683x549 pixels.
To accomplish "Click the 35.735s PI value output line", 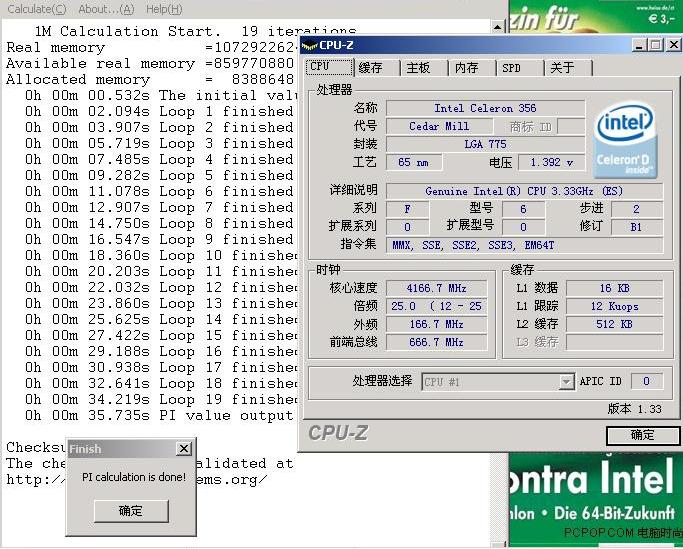I will [x=159, y=416].
